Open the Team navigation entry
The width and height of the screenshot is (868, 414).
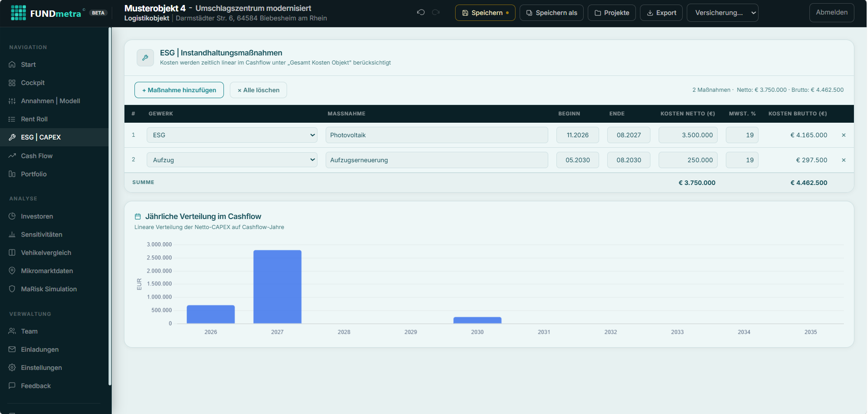pyautogui.click(x=55, y=331)
